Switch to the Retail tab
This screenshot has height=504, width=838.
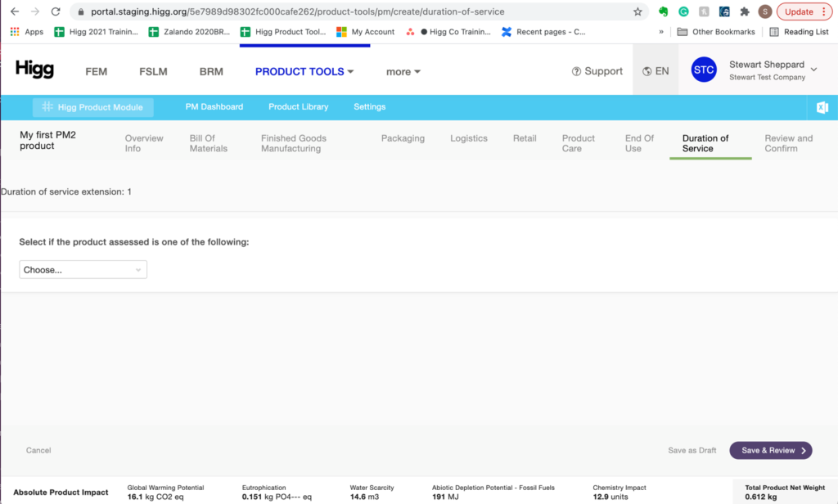pyautogui.click(x=525, y=138)
